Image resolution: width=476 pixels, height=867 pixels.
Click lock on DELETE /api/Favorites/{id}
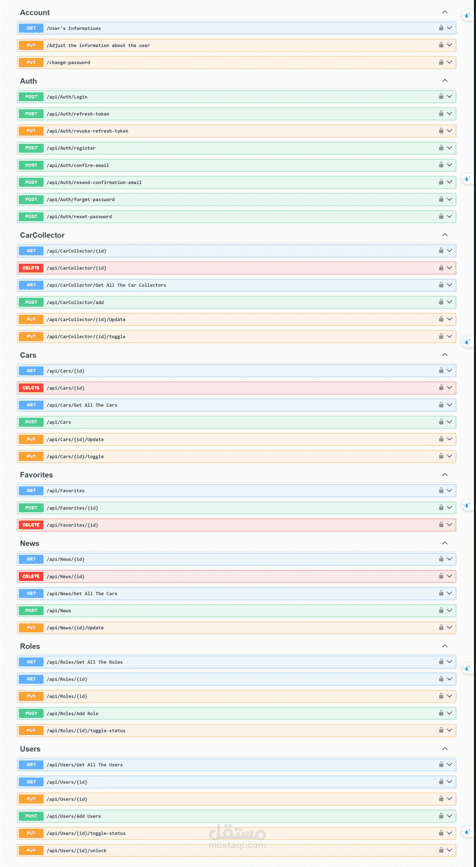tap(441, 525)
